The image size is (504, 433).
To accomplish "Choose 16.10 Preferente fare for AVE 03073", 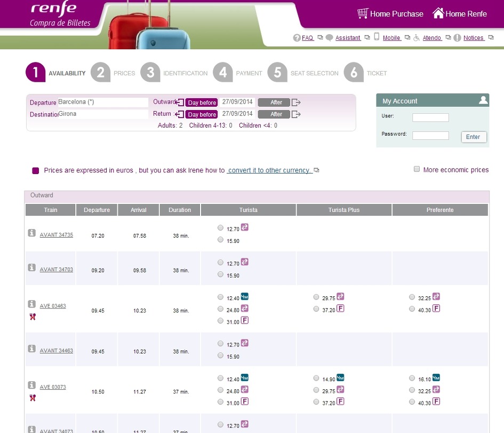I will 412,379.
